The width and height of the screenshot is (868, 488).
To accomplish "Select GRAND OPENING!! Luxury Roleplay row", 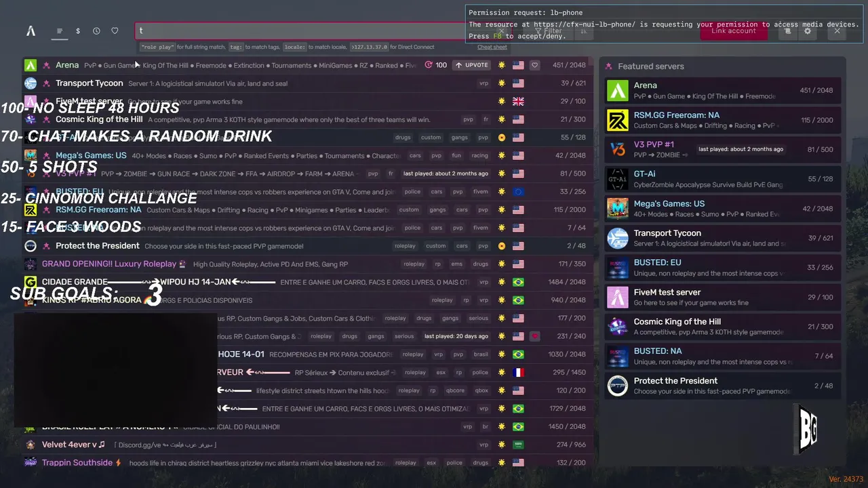I will click(309, 264).
